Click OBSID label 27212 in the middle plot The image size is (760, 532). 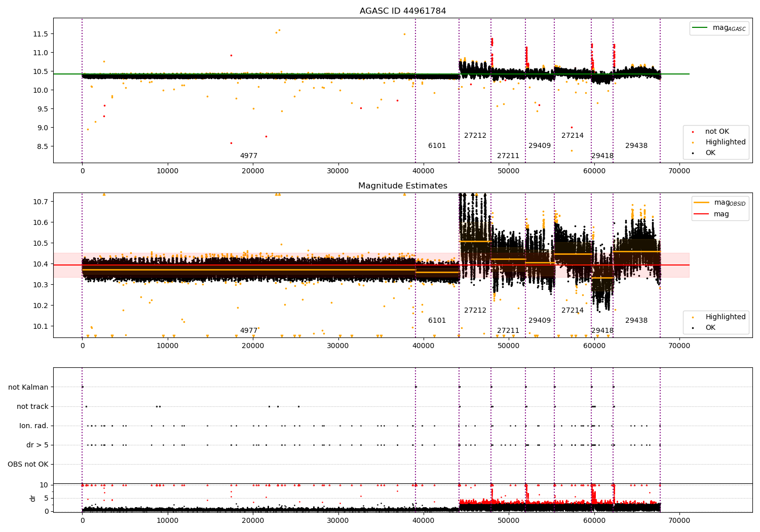pyautogui.click(x=475, y=311)
